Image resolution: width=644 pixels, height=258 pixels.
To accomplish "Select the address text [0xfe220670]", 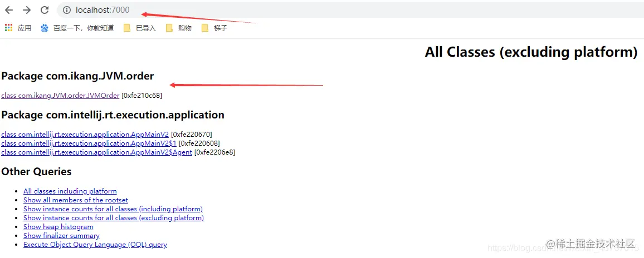I will tap(192, 135).
